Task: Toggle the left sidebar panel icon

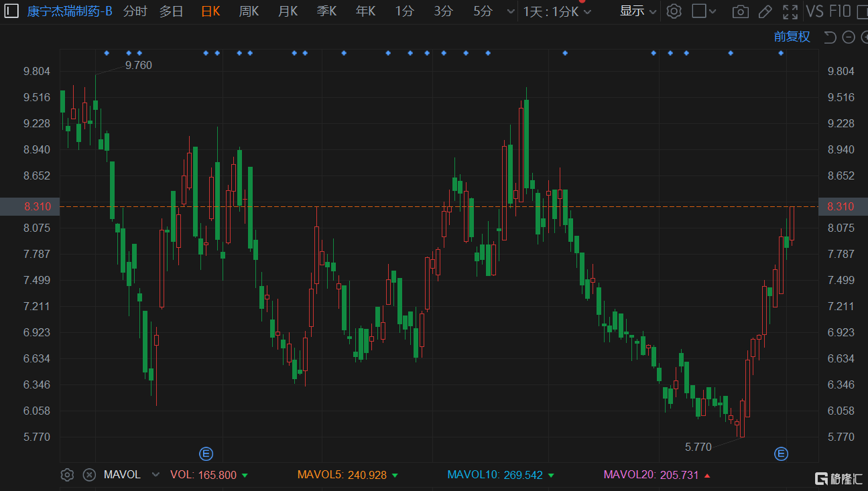Action: 13,11
